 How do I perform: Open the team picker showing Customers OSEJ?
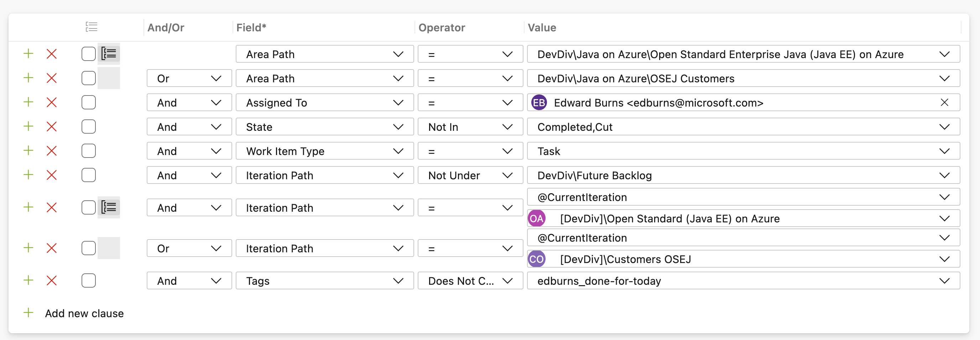pyautogui.click(x=743, y=259)
